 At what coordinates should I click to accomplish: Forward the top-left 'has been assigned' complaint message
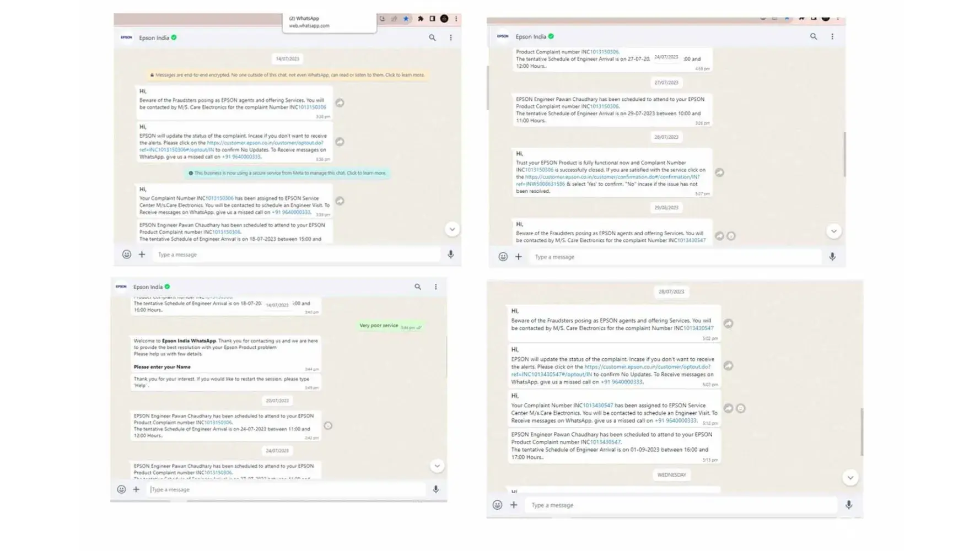click(x=340, y=201)
